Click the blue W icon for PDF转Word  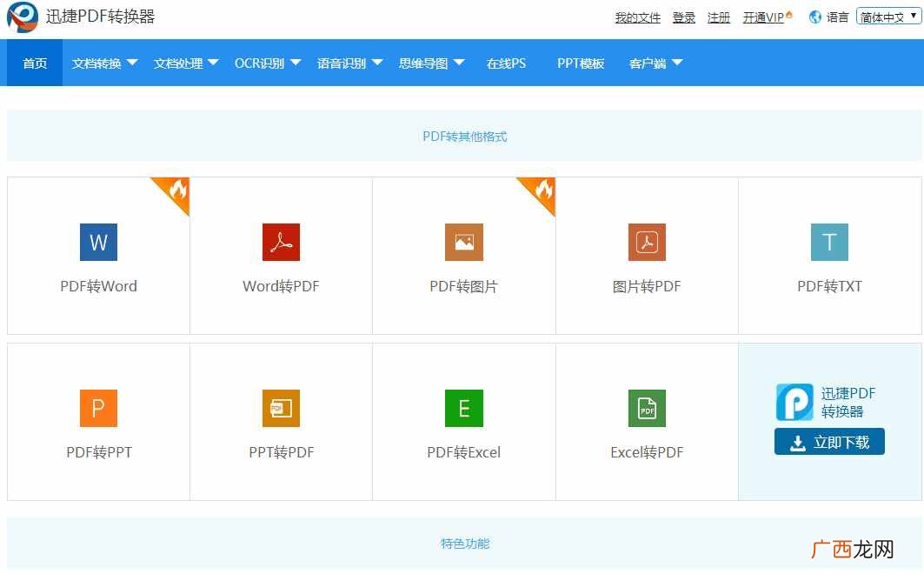[x=98, y=242]
